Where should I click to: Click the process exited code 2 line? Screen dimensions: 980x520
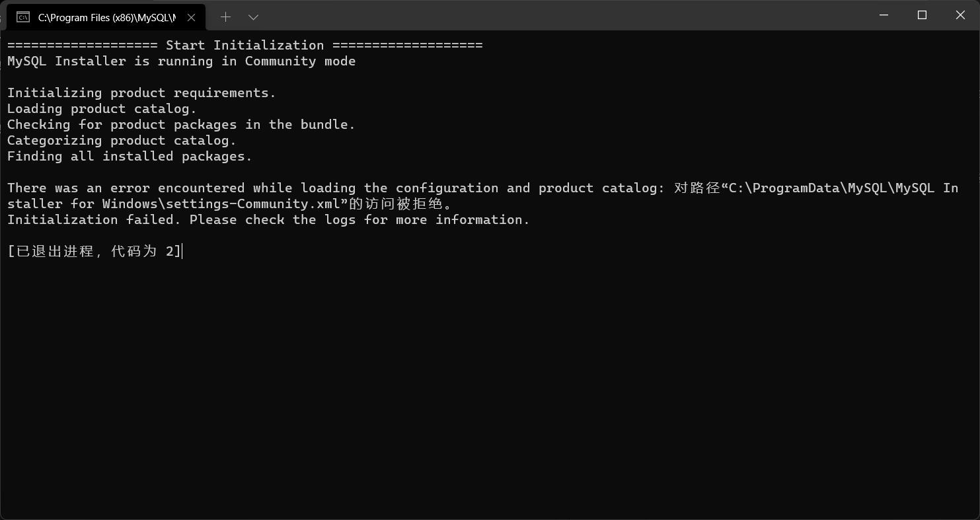pyautogui.click(x=94, y=251)
